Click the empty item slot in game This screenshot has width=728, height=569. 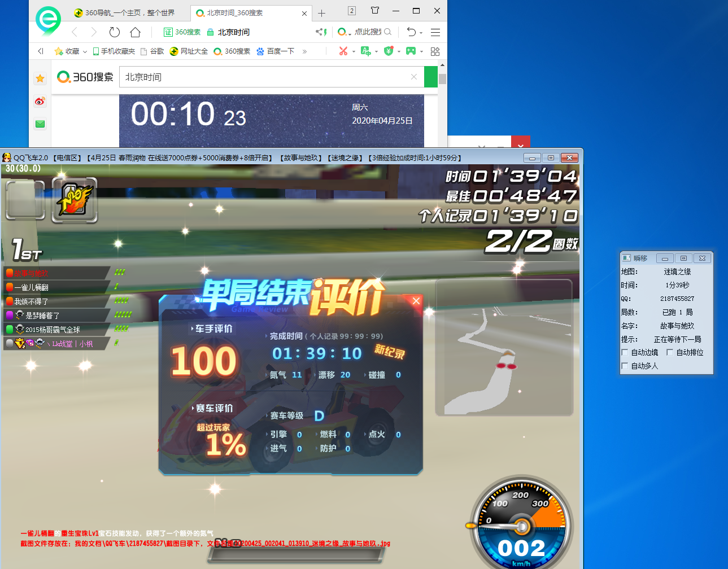(x=25, y=199)
